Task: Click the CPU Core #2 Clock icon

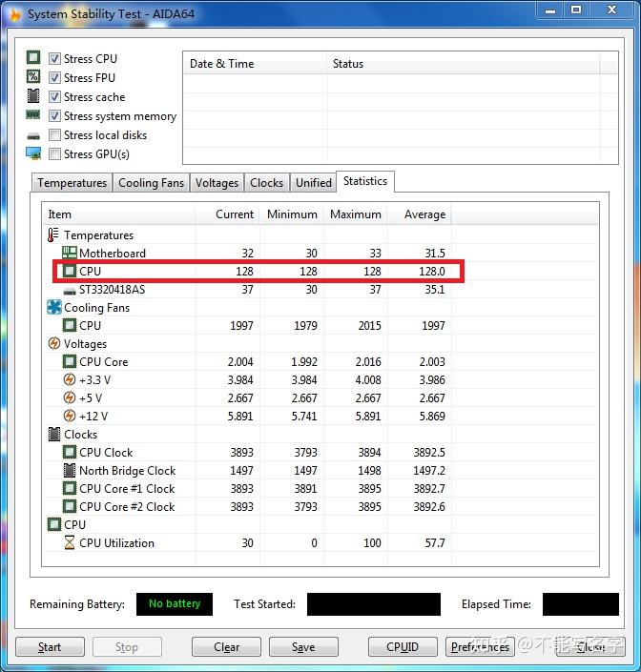Action: [70, 506]
